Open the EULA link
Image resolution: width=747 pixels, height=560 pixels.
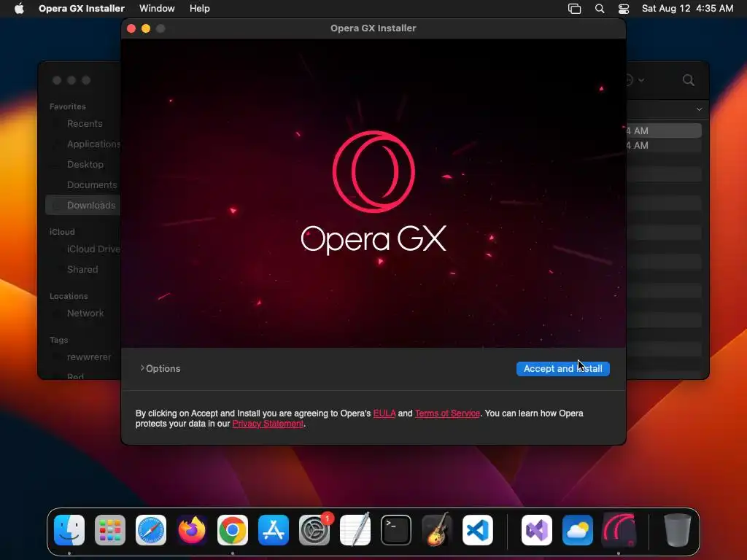coord(384,413)
